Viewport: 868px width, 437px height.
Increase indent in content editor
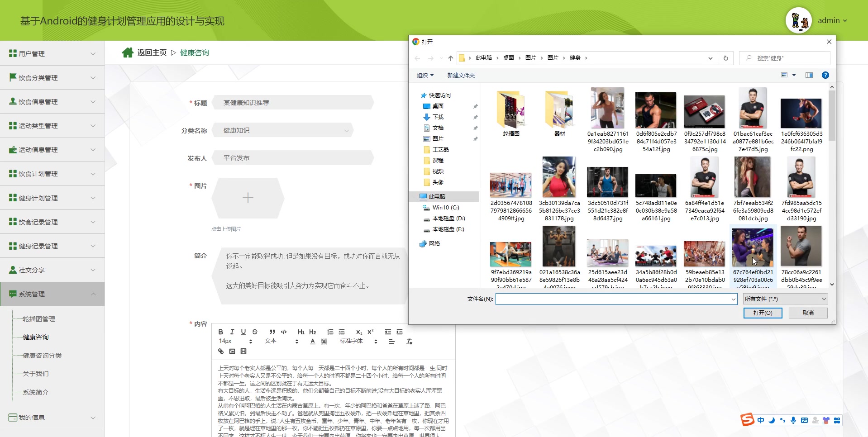point(400,332)
